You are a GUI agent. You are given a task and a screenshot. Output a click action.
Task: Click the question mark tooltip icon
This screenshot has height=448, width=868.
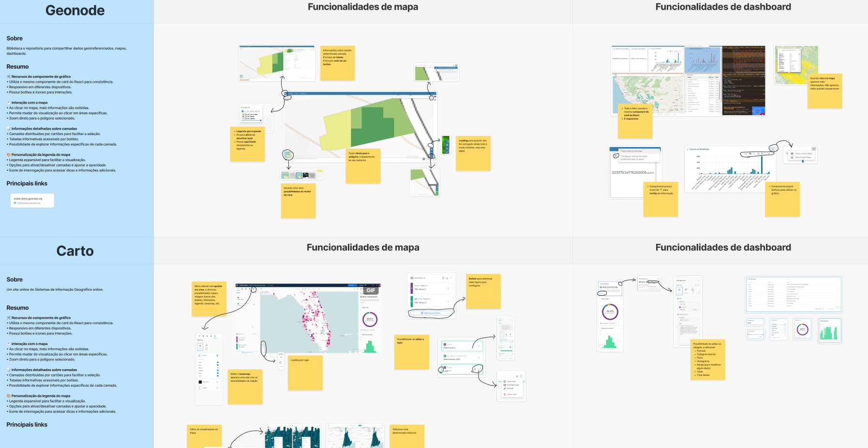click(616, 156)
